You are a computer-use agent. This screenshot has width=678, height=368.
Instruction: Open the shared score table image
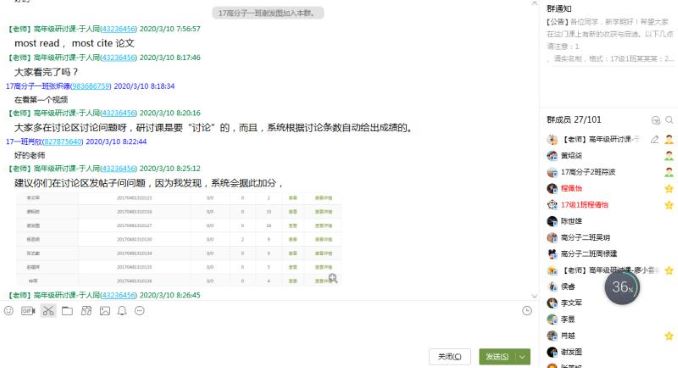[x=179, y=239]
